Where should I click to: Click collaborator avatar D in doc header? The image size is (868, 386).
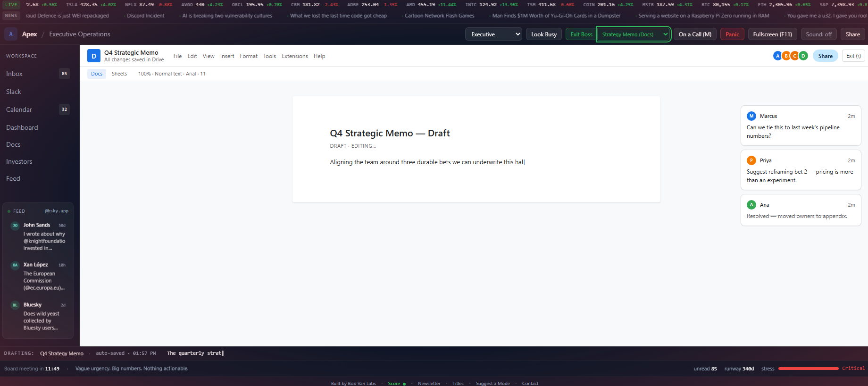(803, 56)
